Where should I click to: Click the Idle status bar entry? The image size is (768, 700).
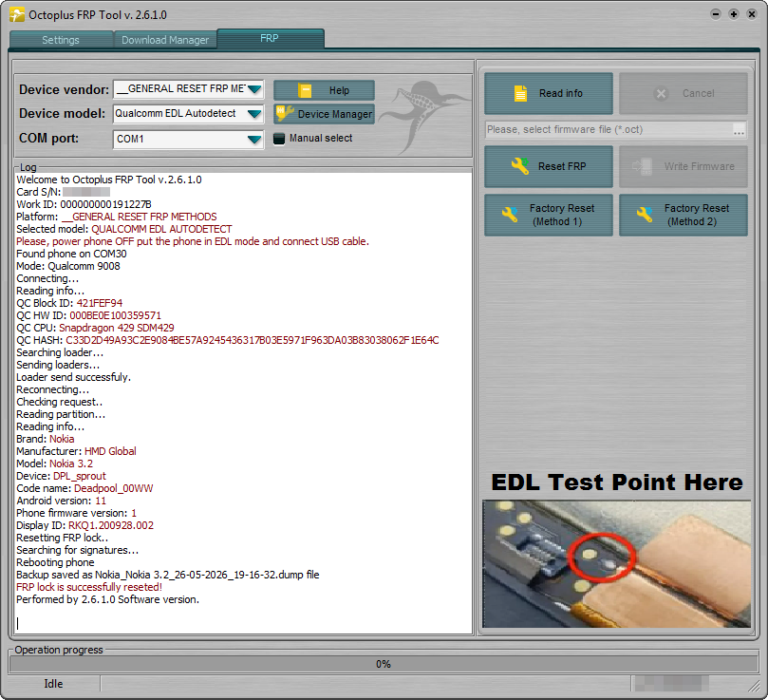coord(53,684)
